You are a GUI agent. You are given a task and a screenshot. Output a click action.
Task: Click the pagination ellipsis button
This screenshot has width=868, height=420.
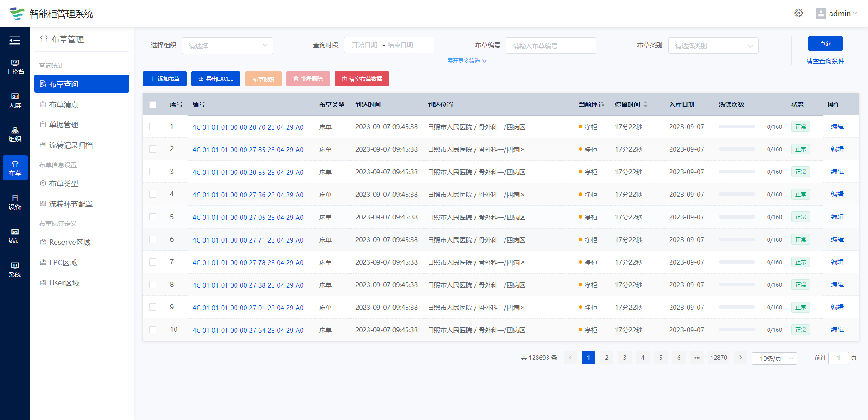pyautogui.click(x=697, y=358)
